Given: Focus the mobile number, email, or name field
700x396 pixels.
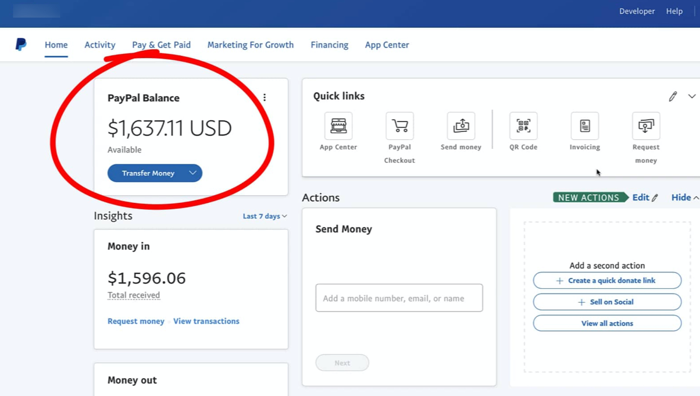Looking at the screenshot, I should pyautogui.click(x=399, y=298).
